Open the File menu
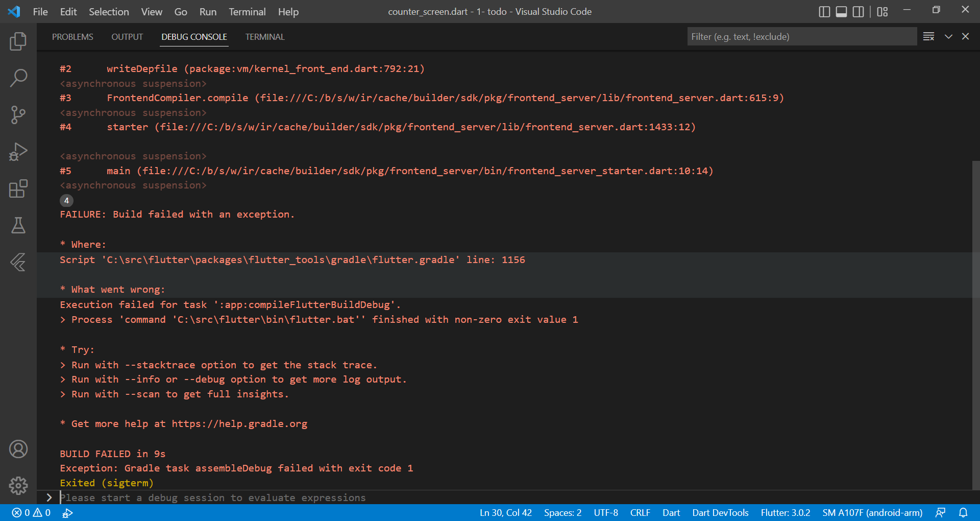 [40, 12]
